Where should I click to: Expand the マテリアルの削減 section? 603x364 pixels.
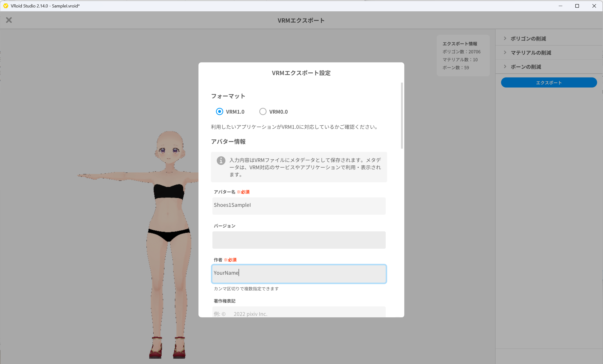coord(549,53)
